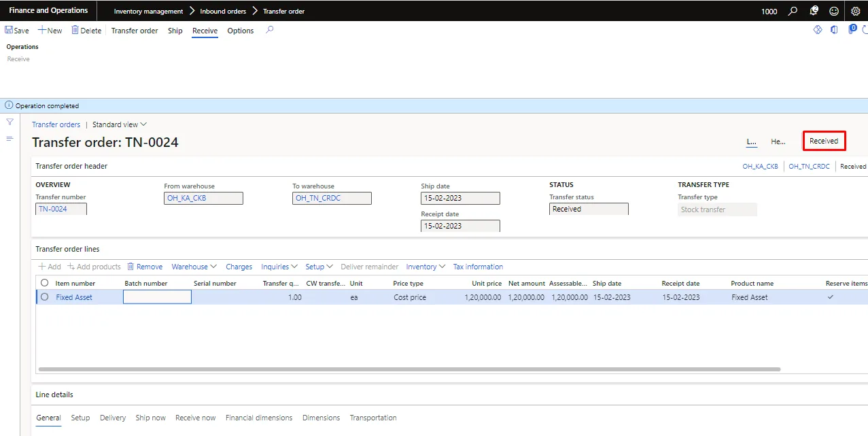This screenshot has width=868, height=436.
Task: Open the Options action tab
Action: point(241,31)
